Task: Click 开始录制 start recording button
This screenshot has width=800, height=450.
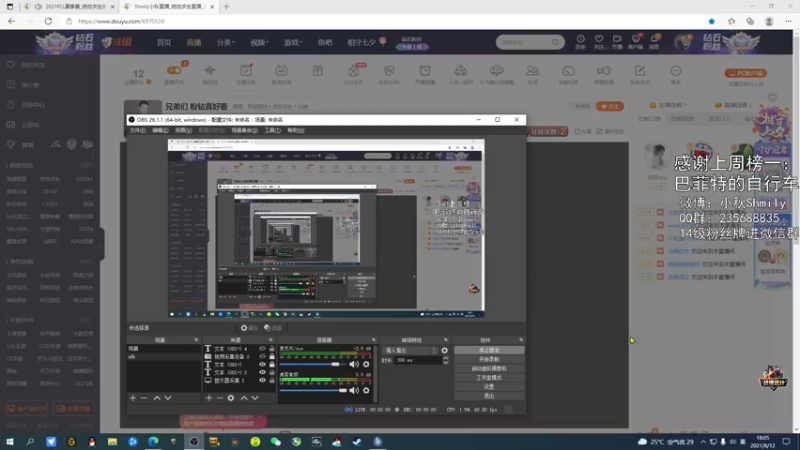Action: click(x=489, y=359)
